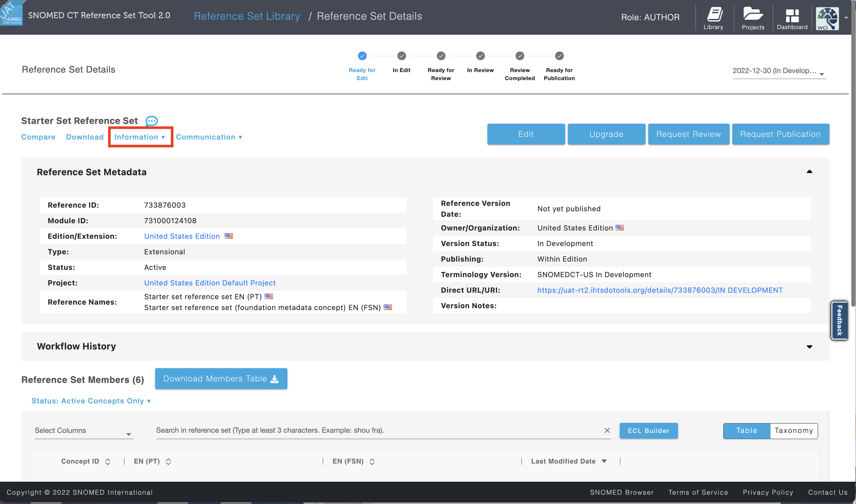The width and height of the screenshot is (856, 504).
Task: Click US flag icon beside Edition/Extension
Action: [x=229, y=236]
